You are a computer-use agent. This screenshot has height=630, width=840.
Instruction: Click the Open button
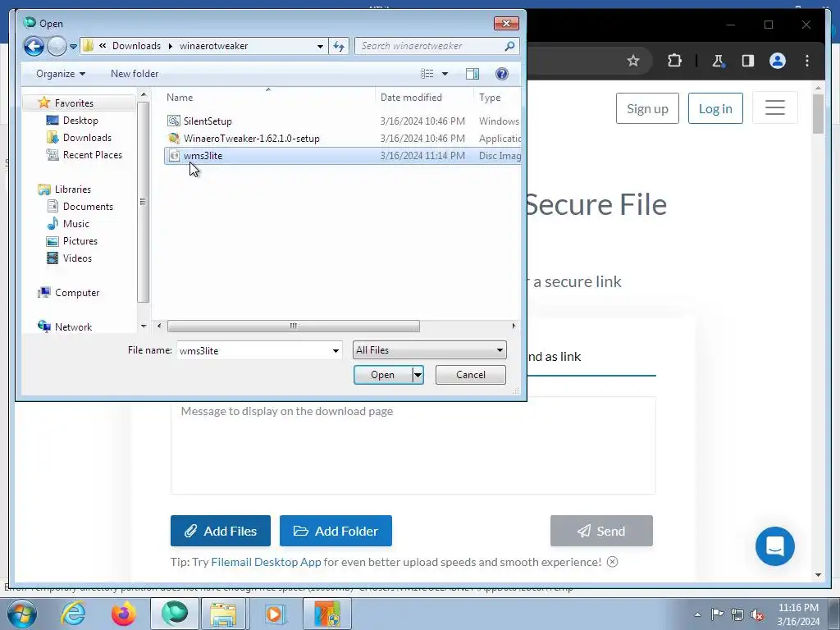tap(382, 375)
